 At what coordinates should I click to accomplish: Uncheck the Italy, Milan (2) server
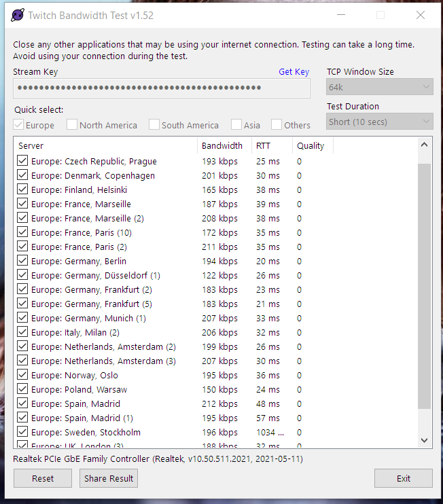click(22, 332)
